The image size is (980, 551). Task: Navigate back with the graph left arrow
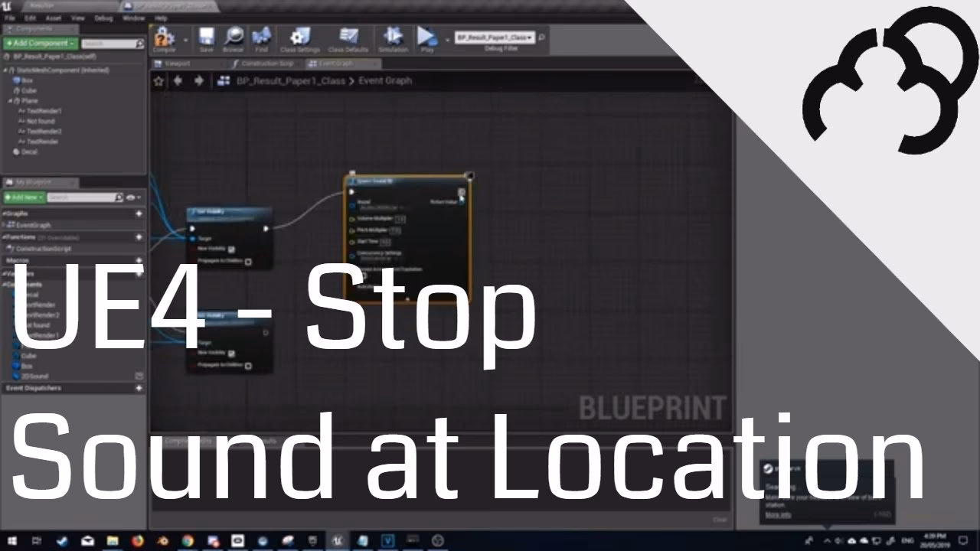point(178,80)
